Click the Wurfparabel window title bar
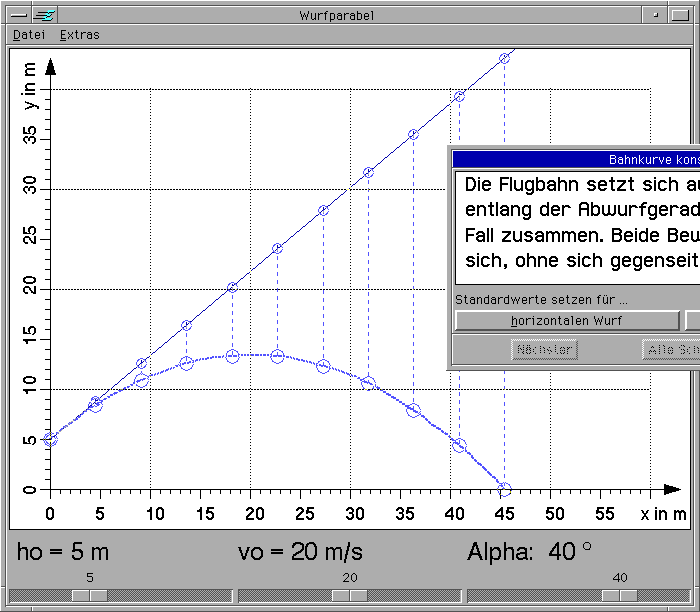The width and height of the screenshot is (700, 612). (x=340, y=15)
